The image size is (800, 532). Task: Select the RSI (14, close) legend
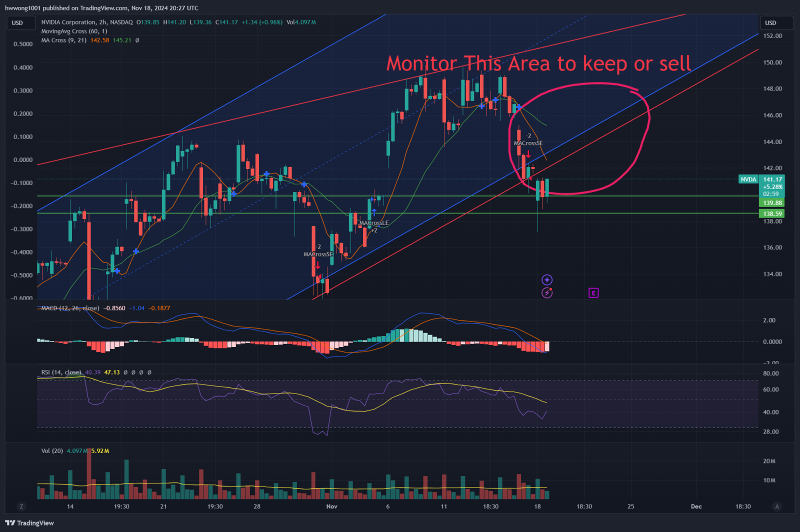(x=61, y=372)
